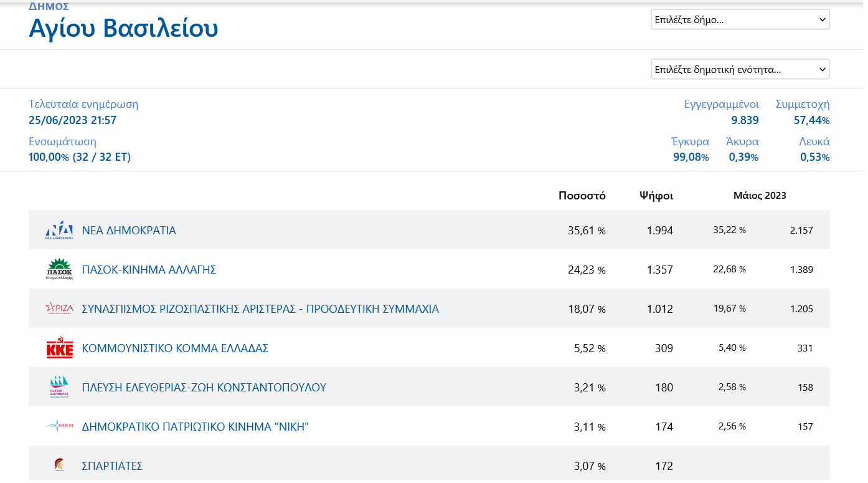Screen dimensions: 868x483
Task: Click the Πλεύση Ελευθερίας sailboat logo
Action: (x=59, y=387)
